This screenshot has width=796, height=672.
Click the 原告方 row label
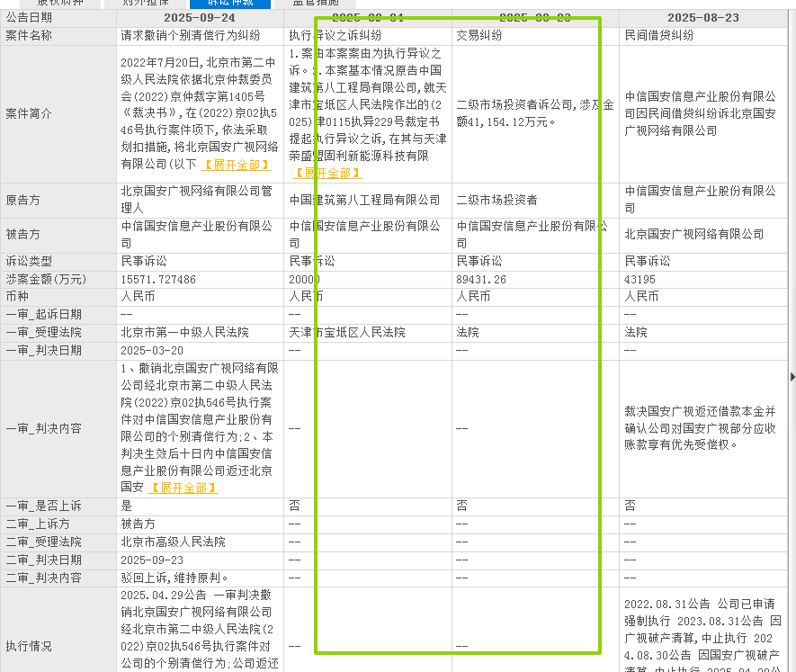coord(22,200)
